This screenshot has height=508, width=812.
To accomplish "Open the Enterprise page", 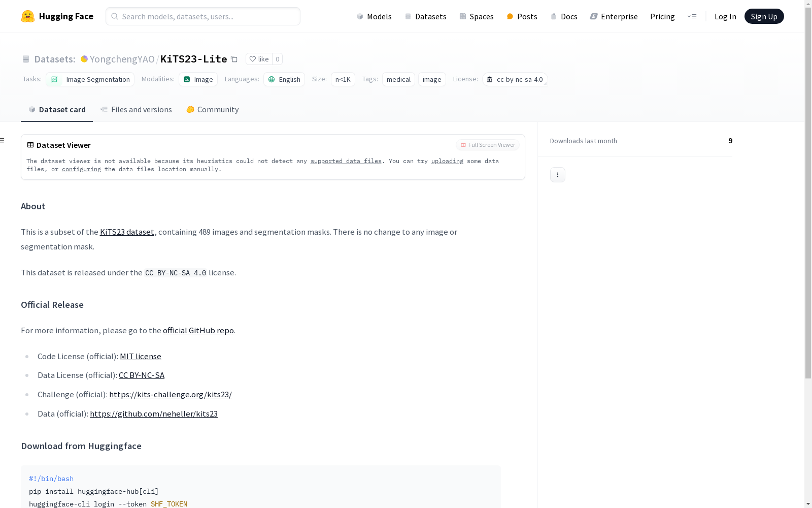I will (614, 16).
